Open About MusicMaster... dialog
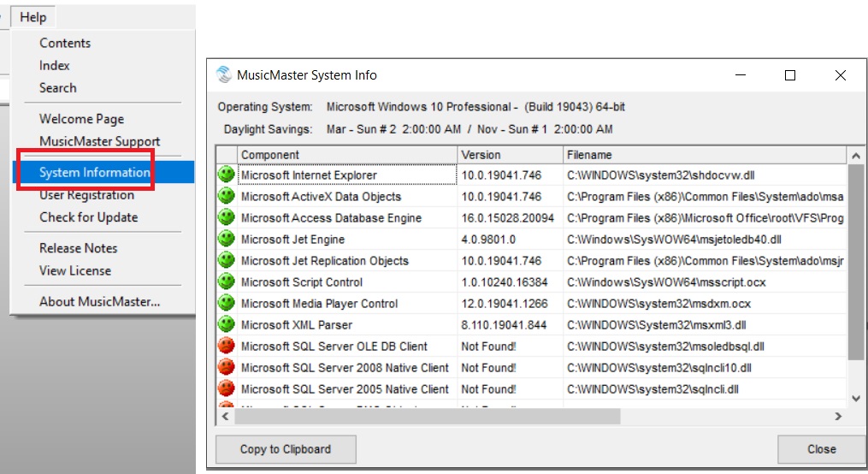The image size is (868, 474). (100, 301)
